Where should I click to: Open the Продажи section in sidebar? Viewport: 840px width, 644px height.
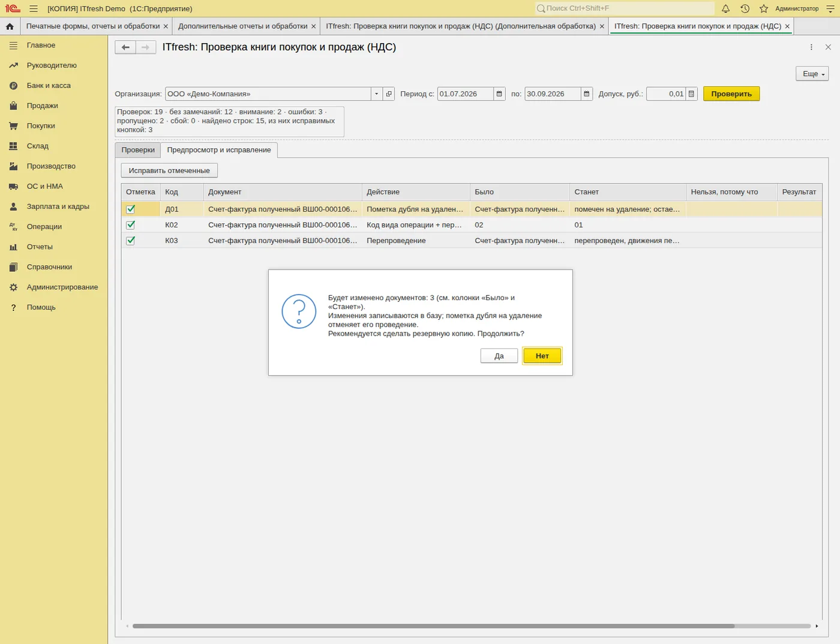(42, 106)
